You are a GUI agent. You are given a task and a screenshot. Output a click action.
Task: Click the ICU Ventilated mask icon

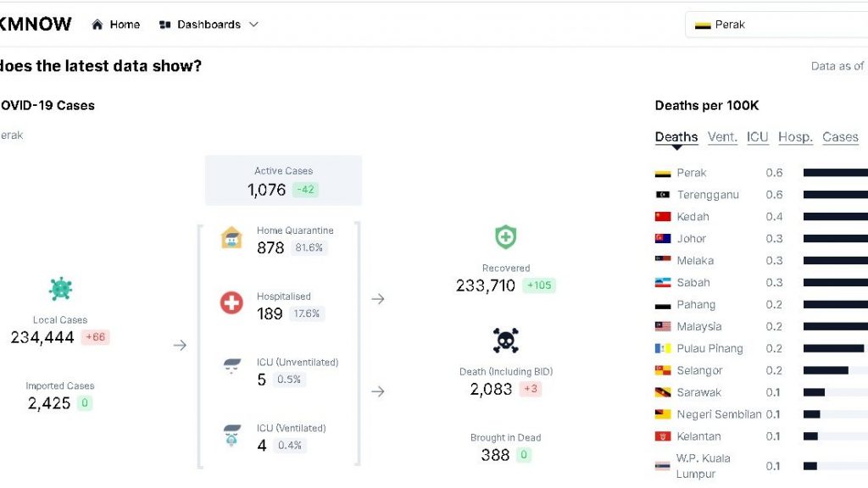pos(231,435)
